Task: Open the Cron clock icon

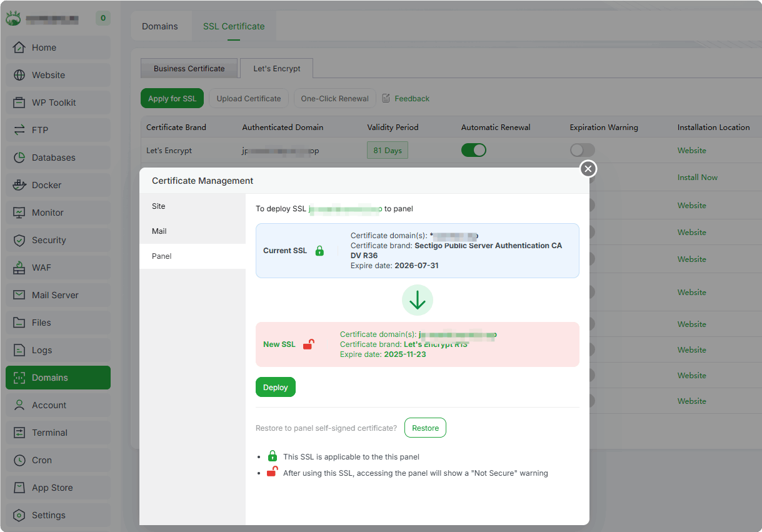Action: pos(19,460)
